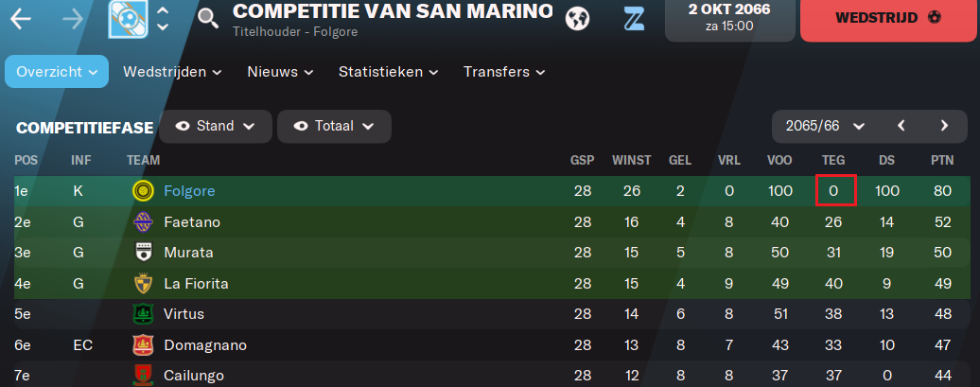Click the blue Z logo icon

pyautogui.click(x=634, y=19)
